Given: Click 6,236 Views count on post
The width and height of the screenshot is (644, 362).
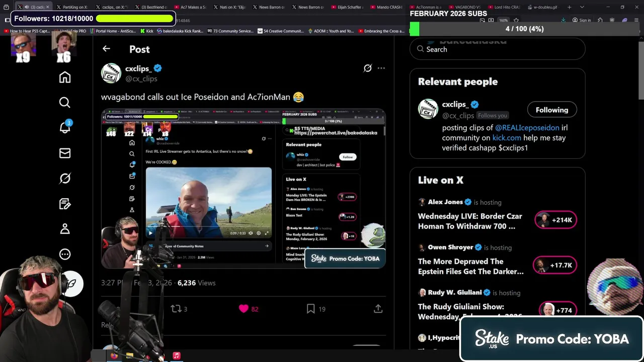Looking at the screenshot, I should click(196, 283).
